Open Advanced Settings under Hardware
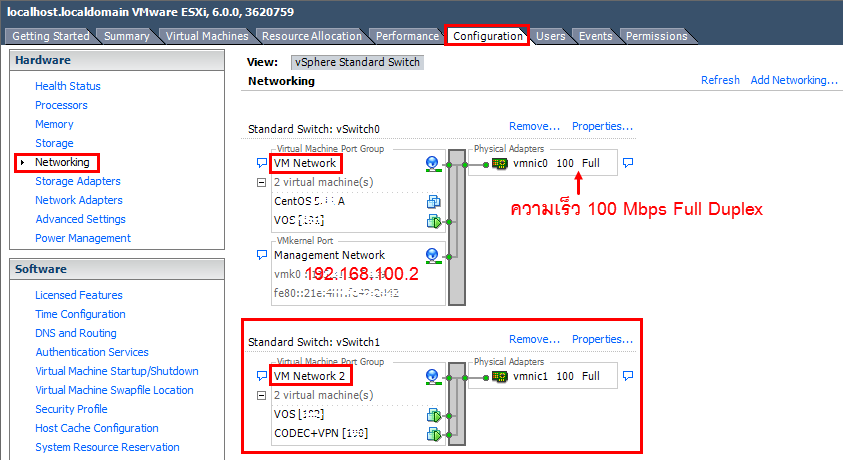843x460 pixels. 81,219
